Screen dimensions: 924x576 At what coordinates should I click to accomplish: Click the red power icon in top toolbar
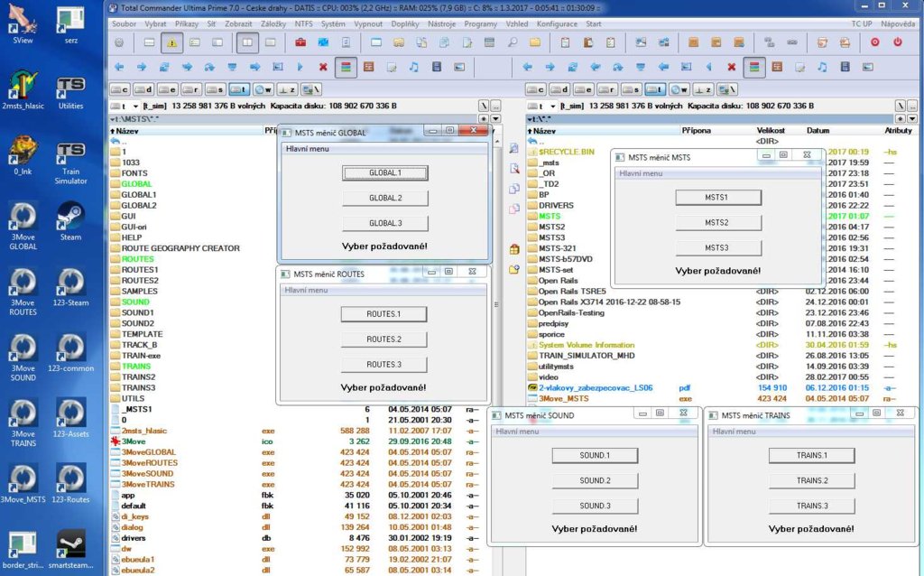coord(897,42)
